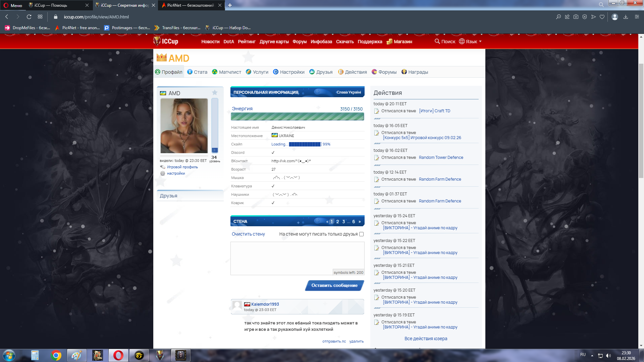Click the favorite star next to AMD
Viewport: 644px width, 362px height.
click(215, 93)
